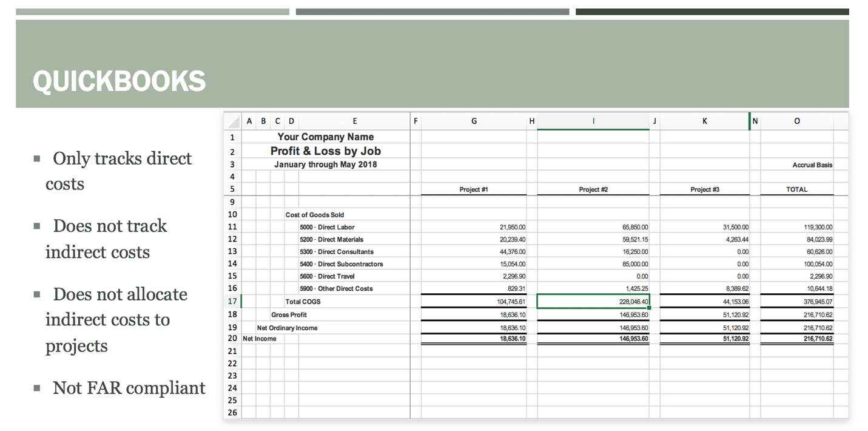Image resolution: width=868 pixels, height=431 pixels.
Task: Click the 21,950.00 Direct Labor value
Action: [513, 227]
